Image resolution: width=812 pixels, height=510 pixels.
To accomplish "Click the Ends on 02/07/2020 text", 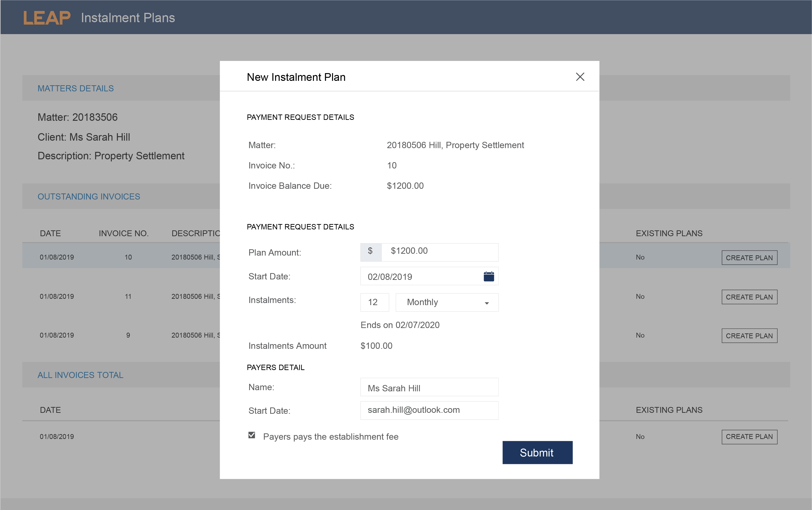I will click(x=400, y=325).
